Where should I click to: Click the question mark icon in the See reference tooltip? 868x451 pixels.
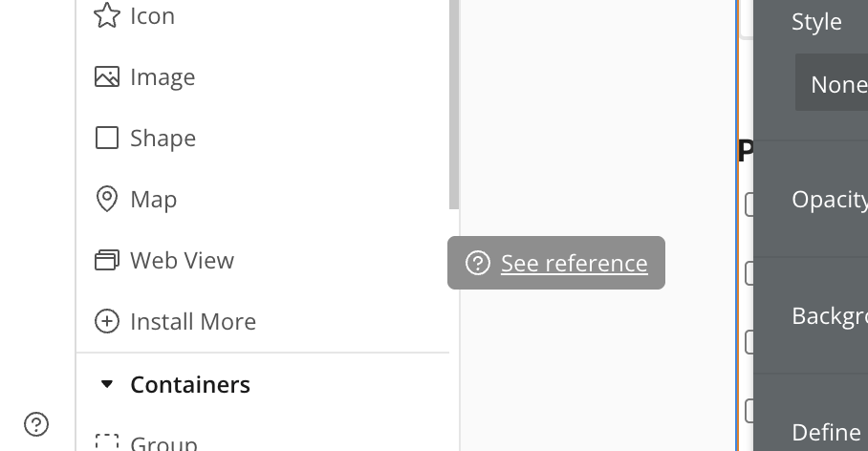[478, 263]
